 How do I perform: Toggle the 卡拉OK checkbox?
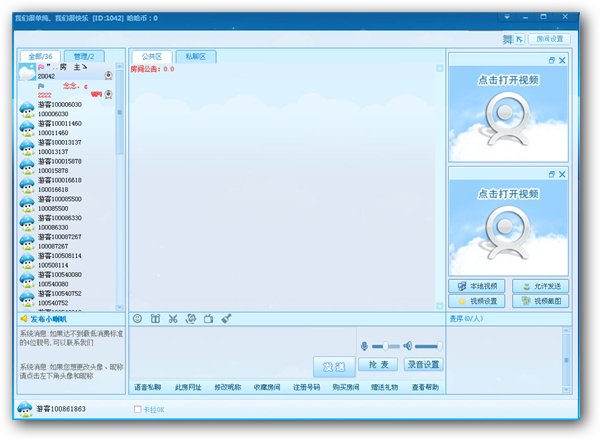pos(137,409)
